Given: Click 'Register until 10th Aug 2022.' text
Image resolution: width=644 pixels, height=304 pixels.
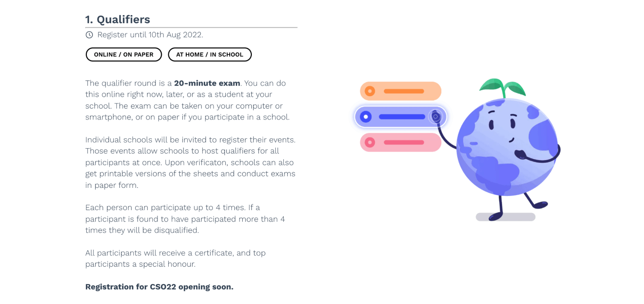Looking at the screenshot, I should [150, 35].
